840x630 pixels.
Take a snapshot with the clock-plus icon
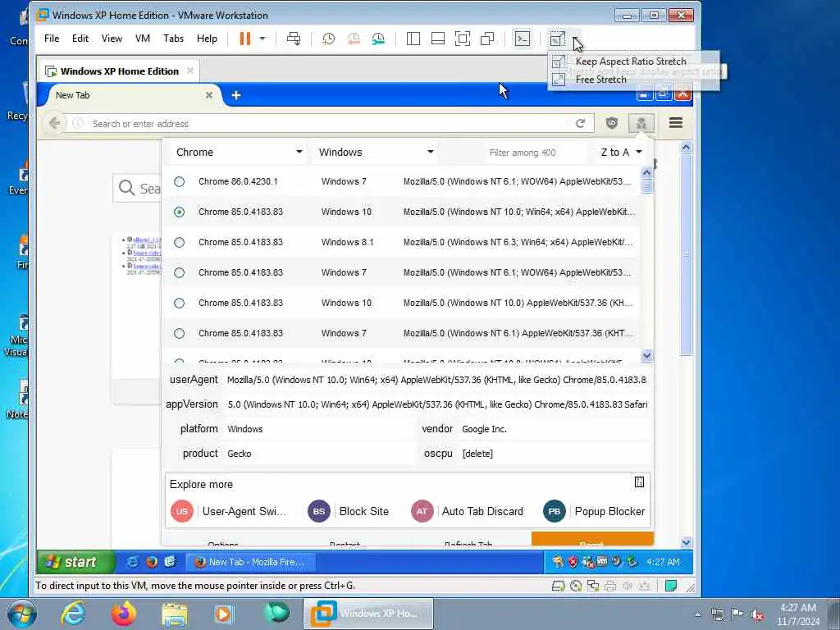(x=328, y=39)
